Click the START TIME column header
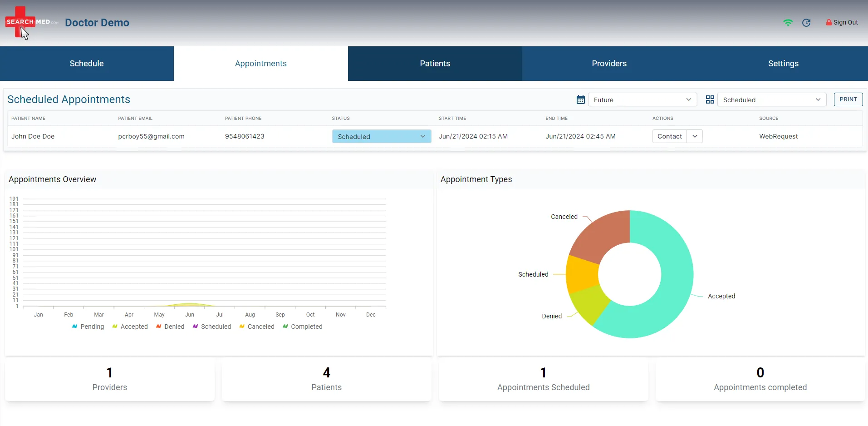Image resolution: width=868 pixels, height=426 pixels. [452, 118]
